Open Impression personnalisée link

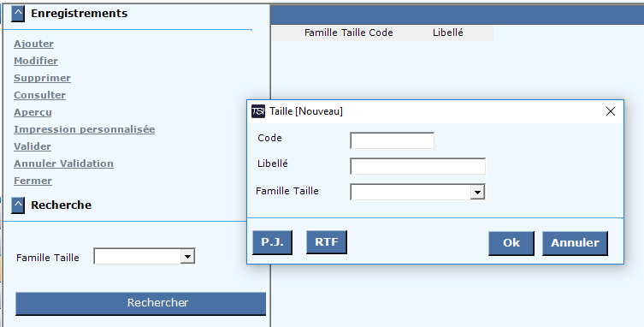point(84,129)
